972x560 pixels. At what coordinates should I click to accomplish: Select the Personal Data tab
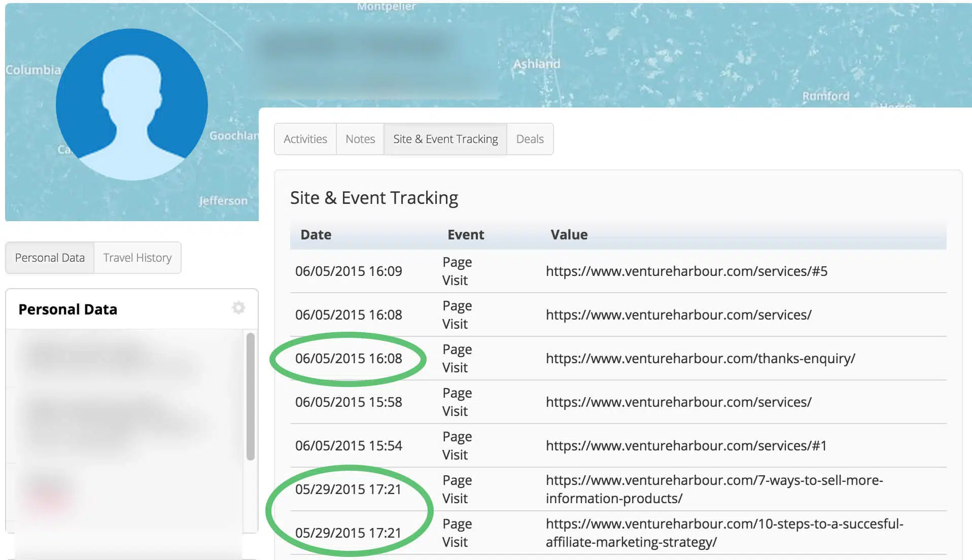50,258
